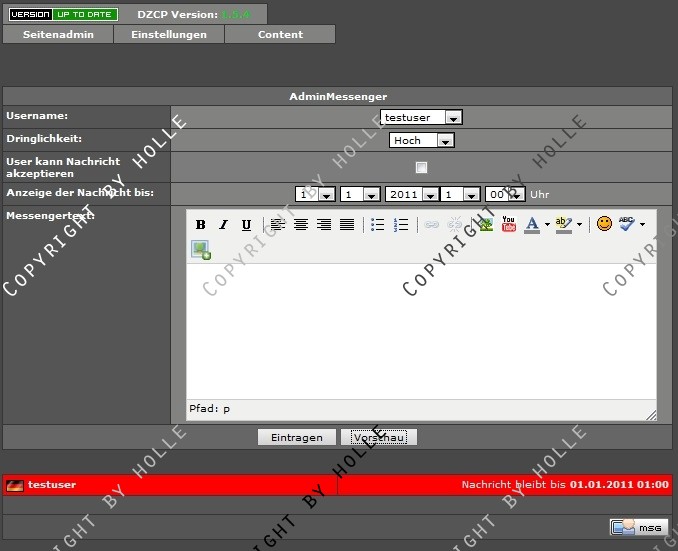Viewport: 678px width, 551px height.
Task: Insert a numbered list
Action: pos(401,225)
